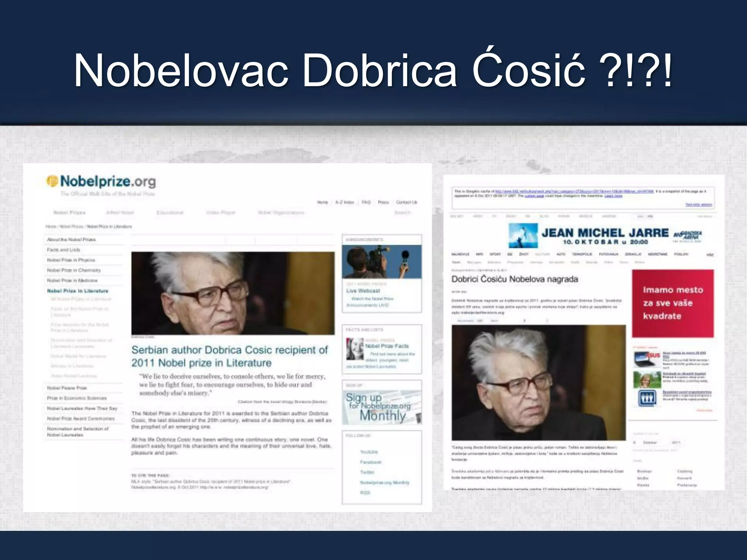
Task: Click the Serbian author Dobrica Cosic headline
Action: pyautogui.click(x=229, y=356)
